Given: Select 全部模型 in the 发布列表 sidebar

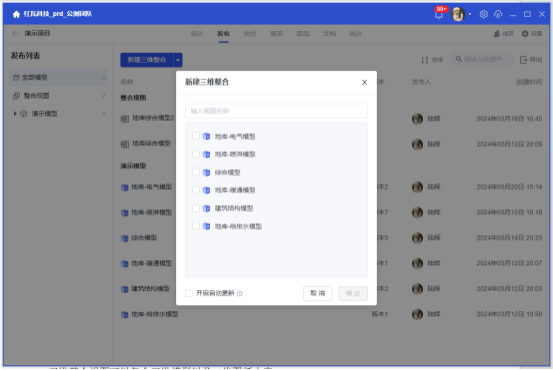Looking at the screenshot, I should point(58,77).
